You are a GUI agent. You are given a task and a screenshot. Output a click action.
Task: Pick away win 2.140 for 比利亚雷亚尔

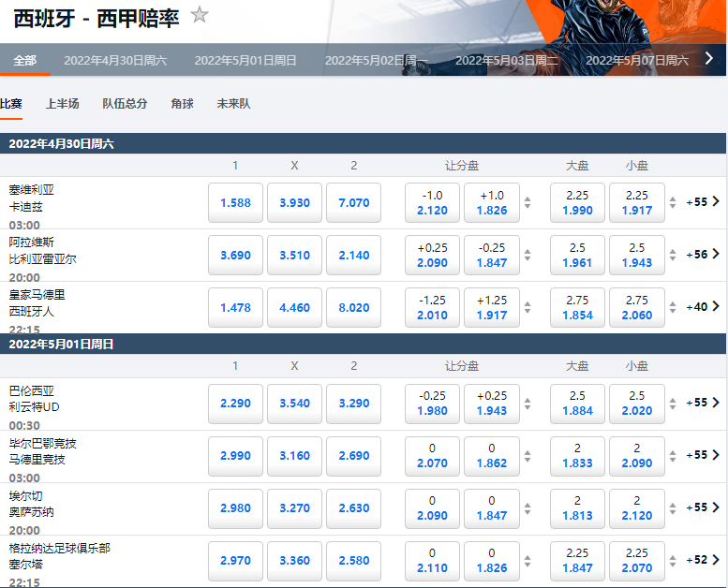coord(353,255)
